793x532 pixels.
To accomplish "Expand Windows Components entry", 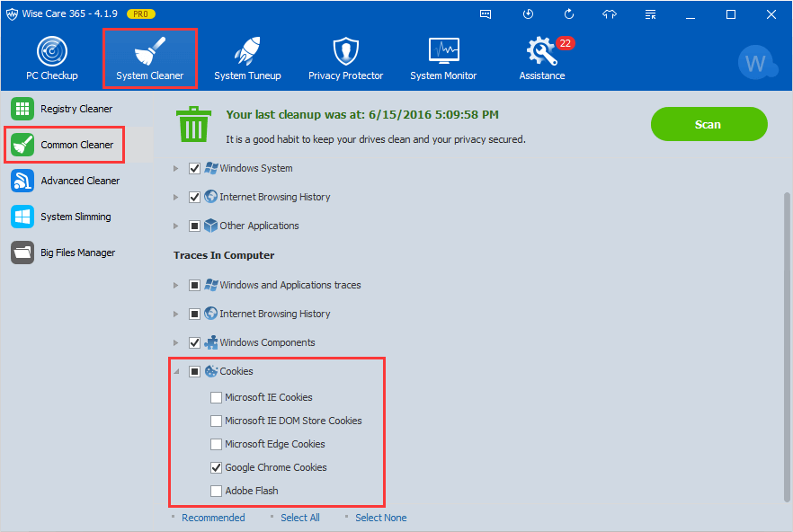I will [174, 342].
